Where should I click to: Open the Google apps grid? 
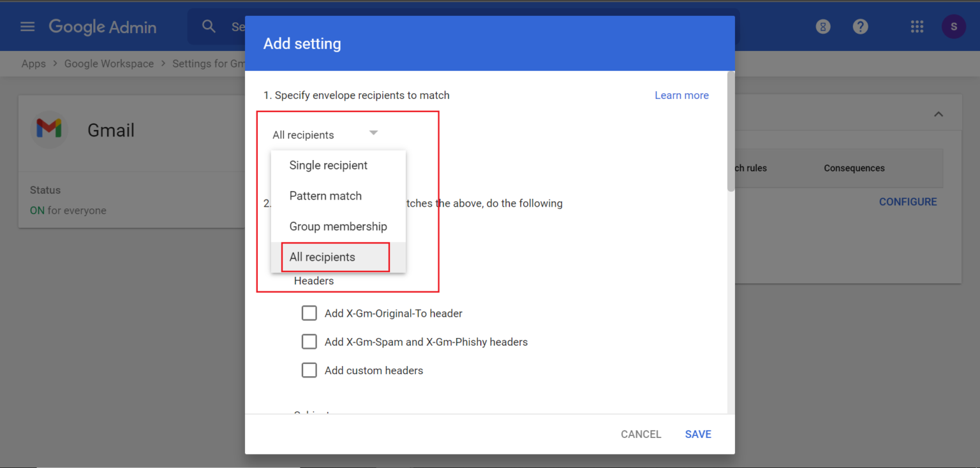coord(917,27)
